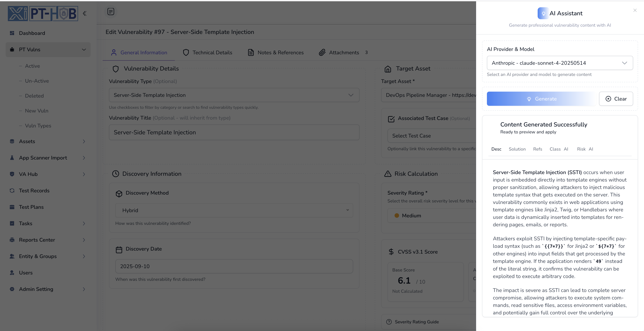Image resolution: width=644 pixels, height=331 pixels.
Task: Click the notes icon in top bar
Action: point(111,12)
